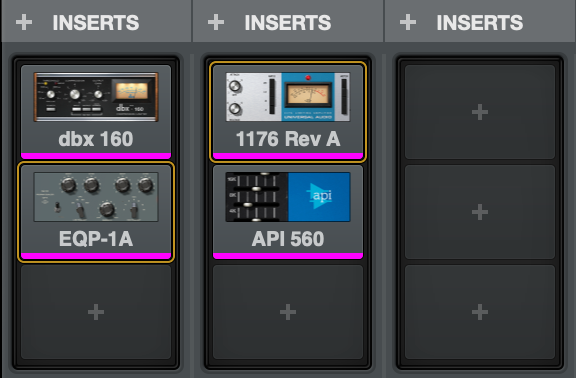Add a plugin in the middle empty right-column slot

pyautogui.click(x=480, y=212)
